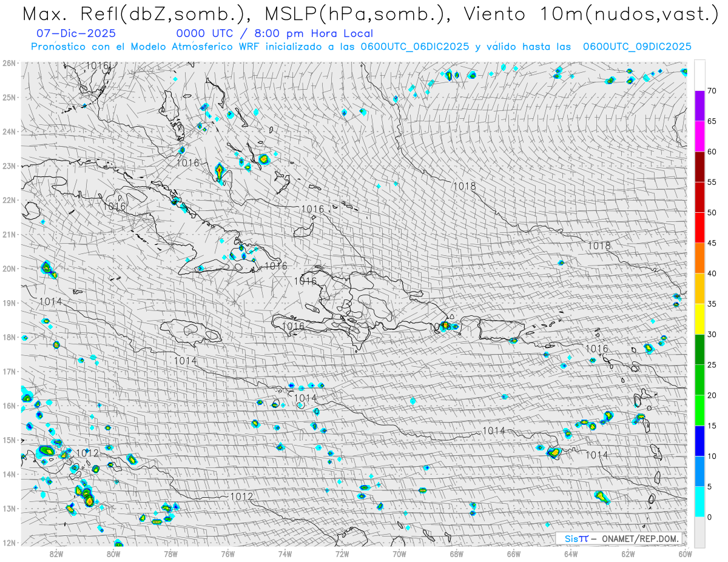Click the '70W' longitude axis label

(399, 554)
